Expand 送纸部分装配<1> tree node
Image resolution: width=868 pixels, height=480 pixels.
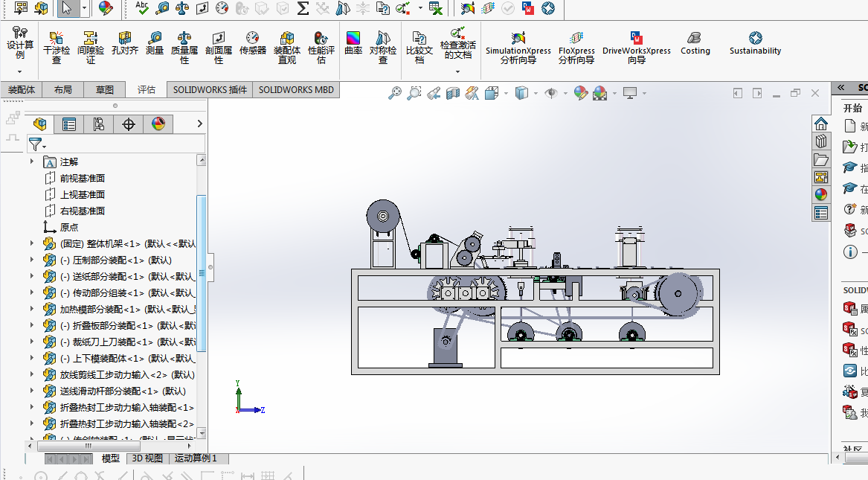click(x=32, y=276)
